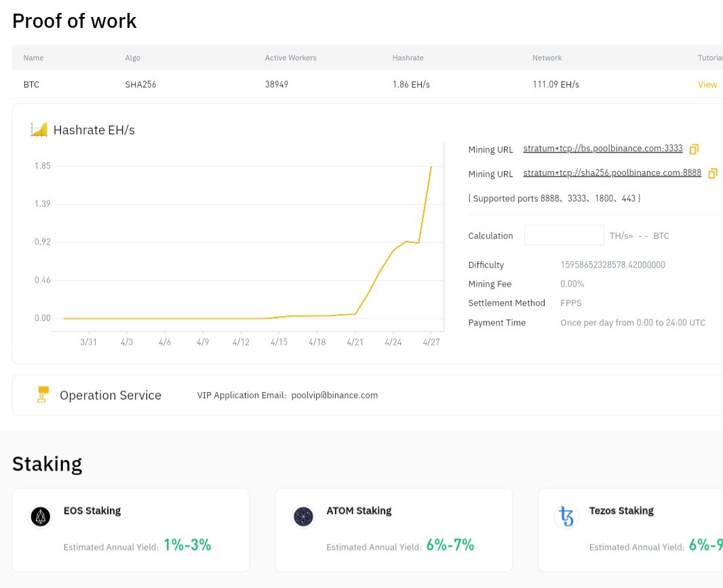723x588 pixels.
Task: Click the poolvip@binance.com email address
Action: click(334, 395)
